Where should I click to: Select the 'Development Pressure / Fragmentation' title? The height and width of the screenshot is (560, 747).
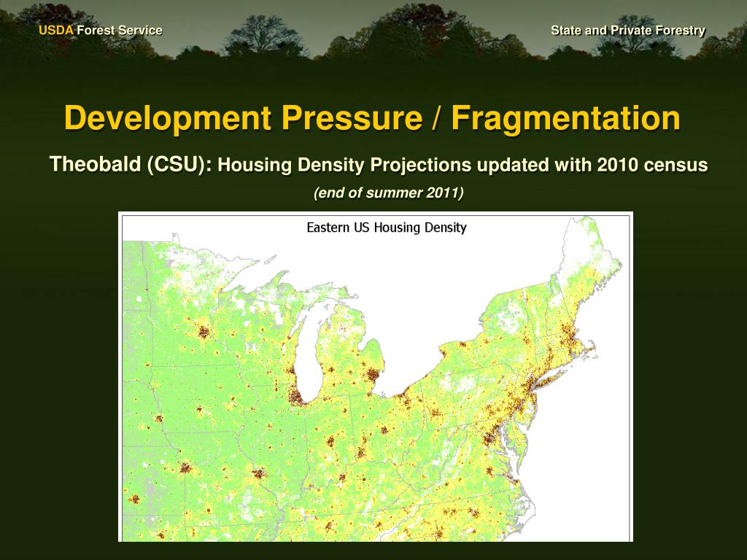[372, 117]
